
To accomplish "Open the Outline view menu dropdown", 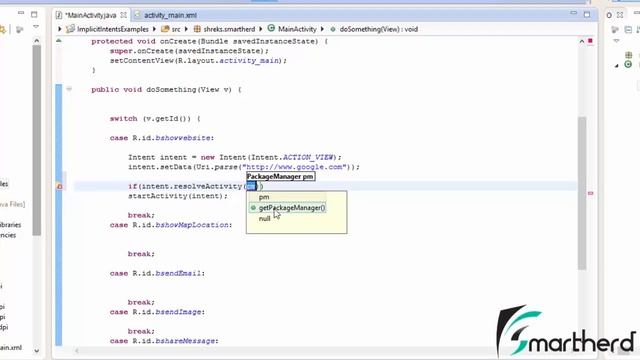I will (616, 41).
